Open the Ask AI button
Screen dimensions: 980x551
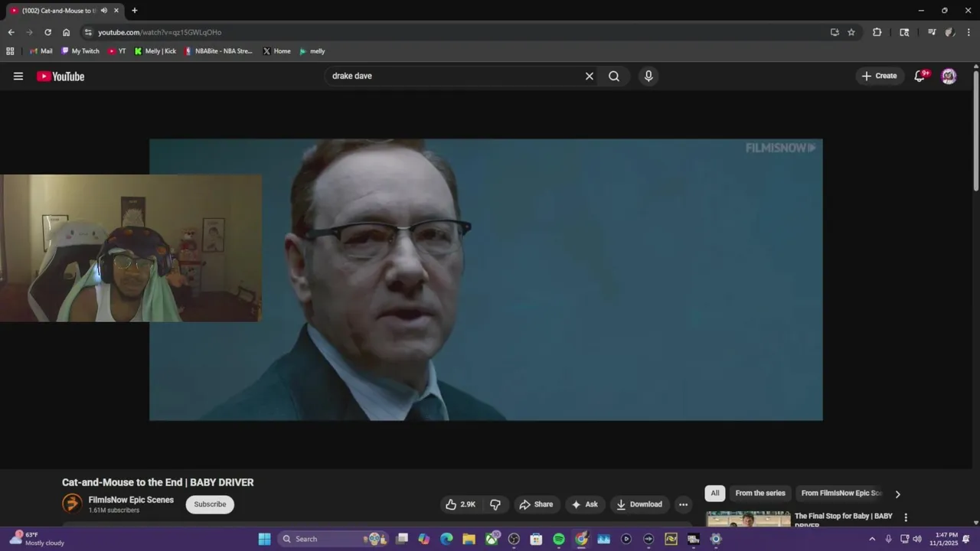click(x=585, y=504)
